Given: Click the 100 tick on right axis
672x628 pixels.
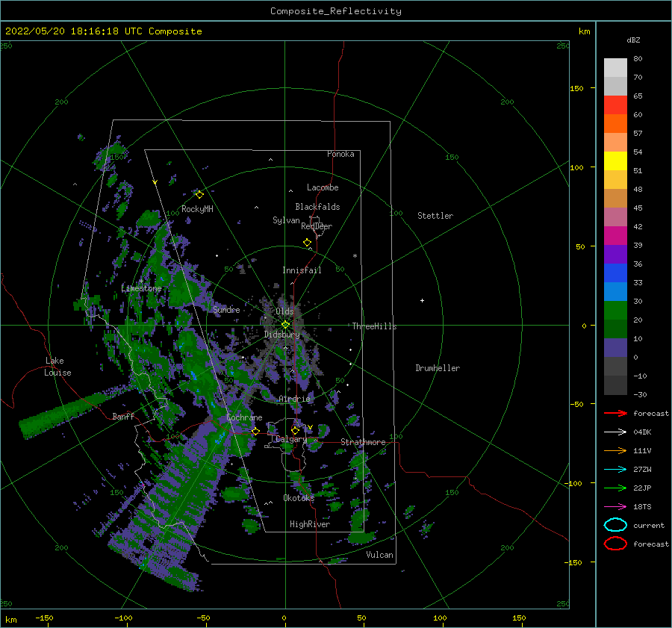Looking at the screenshot, I should [x=576, y=167].
